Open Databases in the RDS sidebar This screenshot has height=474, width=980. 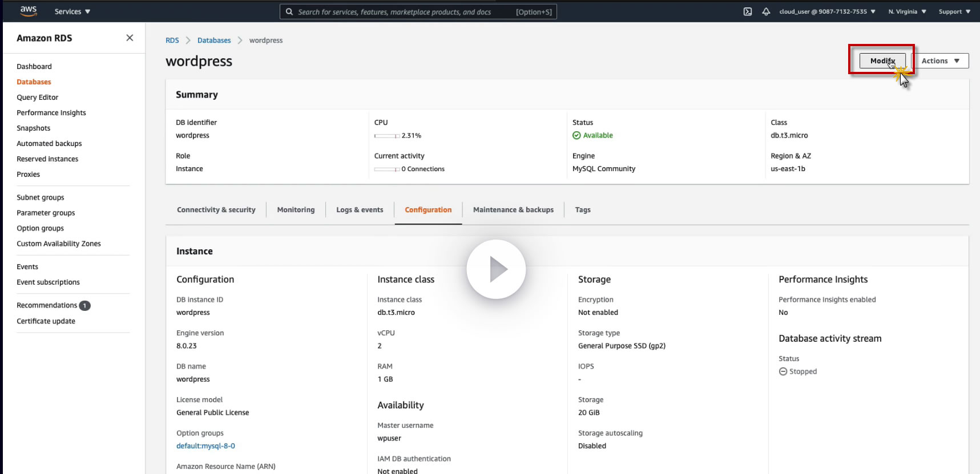point(34,82)
